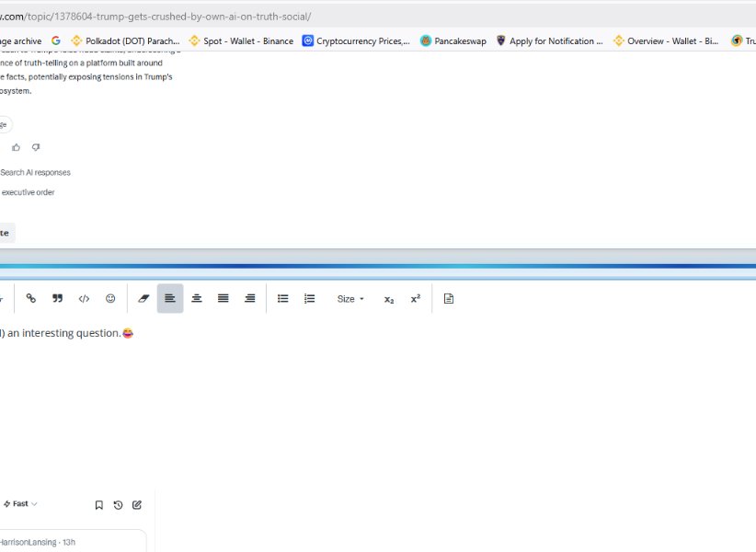This screenshot has height=552, width=756.
Task: Toggle right text alignment
Action: 249,299
